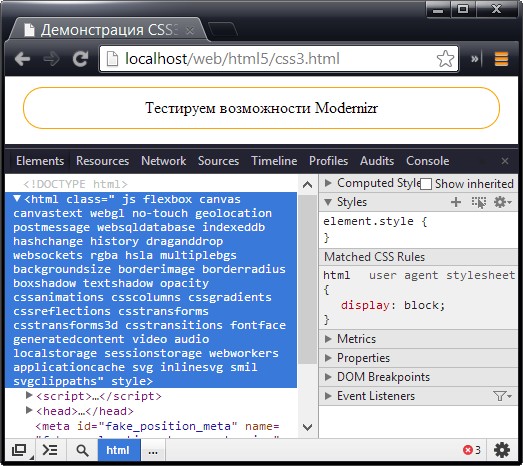This screenshot has width=523, height=466.
Task: Expand the Metrics section
Action: (x=328, y=339)
